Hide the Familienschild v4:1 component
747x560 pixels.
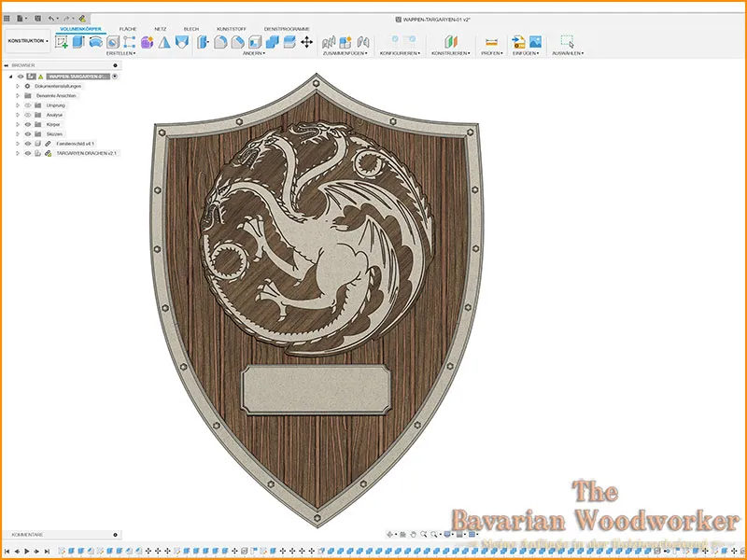[28, 144]
